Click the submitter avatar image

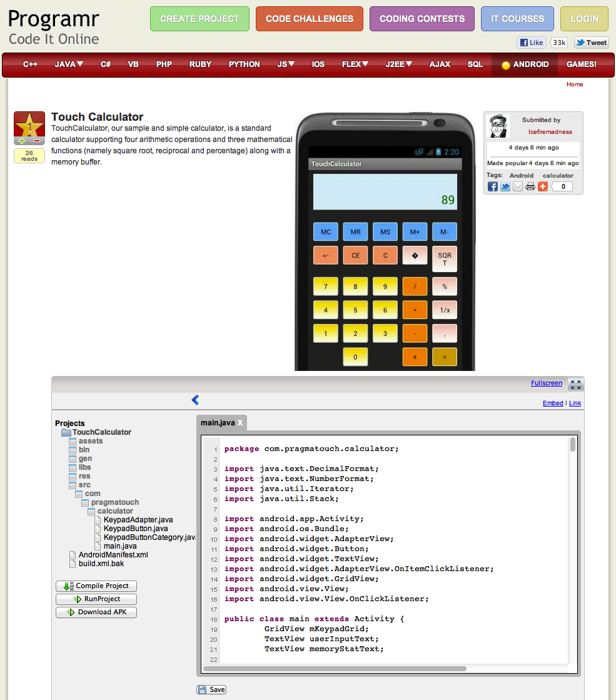tap(498, 126)
